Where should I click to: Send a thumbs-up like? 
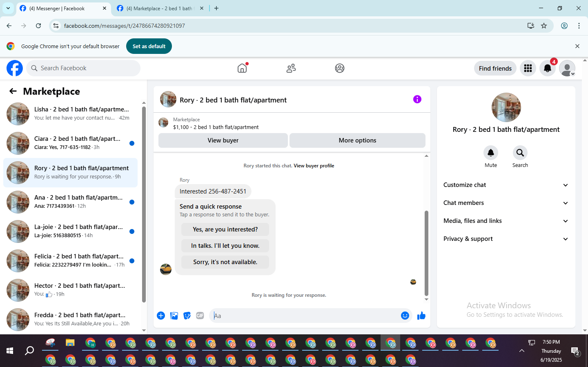[421, 316]
